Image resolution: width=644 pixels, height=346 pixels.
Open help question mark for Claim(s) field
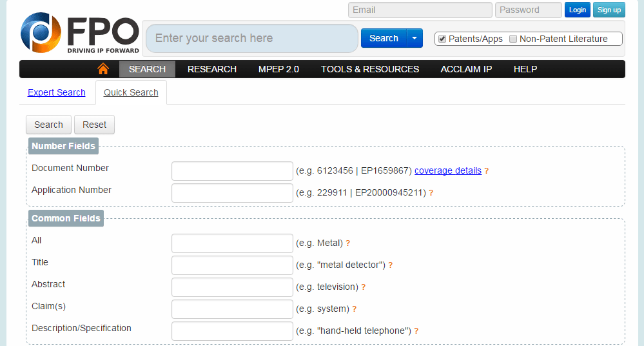click(x=354, y=309)
